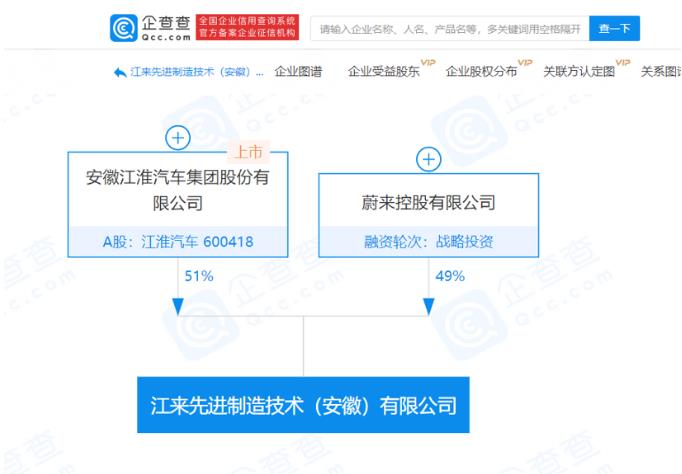Open the 安徽江淮汽车集团股份有限公司 company name
Screen dimensions: 682x474
coord(177,190)
